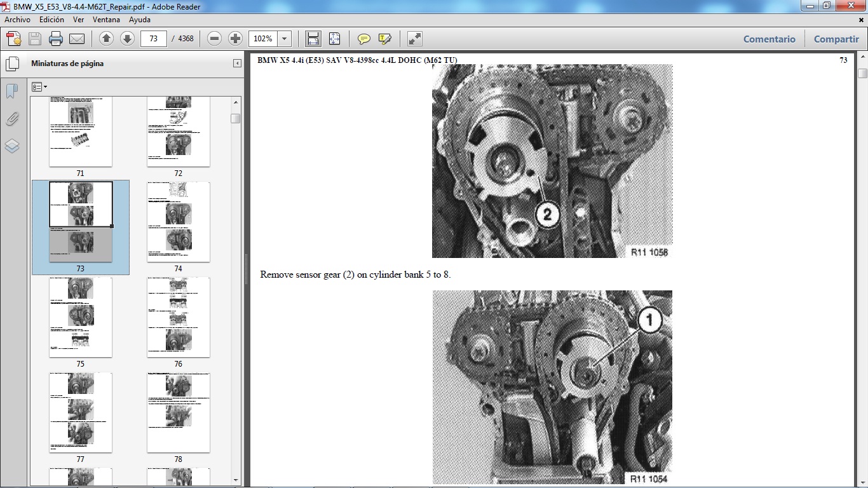Click the 102% zoom value field

(263, 39)
